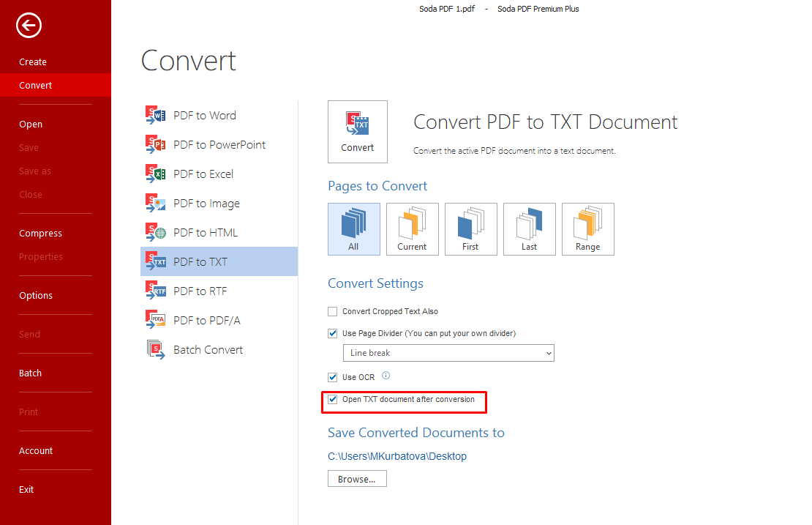Click the PDF to RTF icon
Screen dimensions: 812x525
pyautogui.click(x=155, y=291)
